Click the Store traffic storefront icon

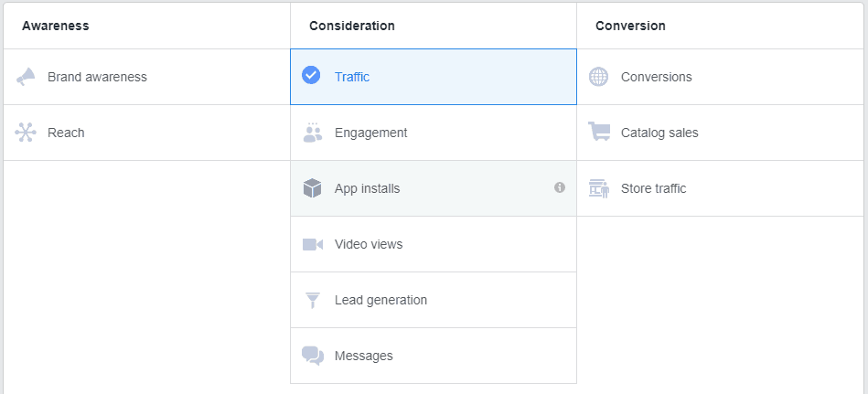pos(599,188)
